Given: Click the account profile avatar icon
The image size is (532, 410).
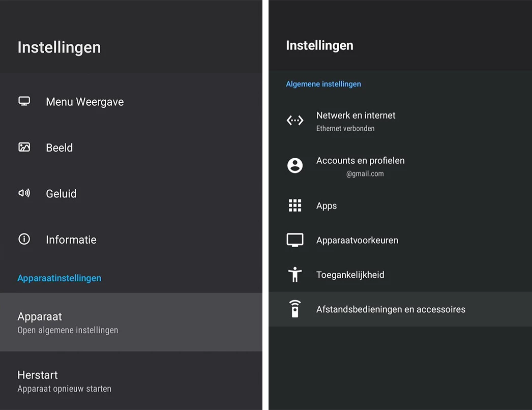Looking at the screenshot, I should (x=295, y=165).
